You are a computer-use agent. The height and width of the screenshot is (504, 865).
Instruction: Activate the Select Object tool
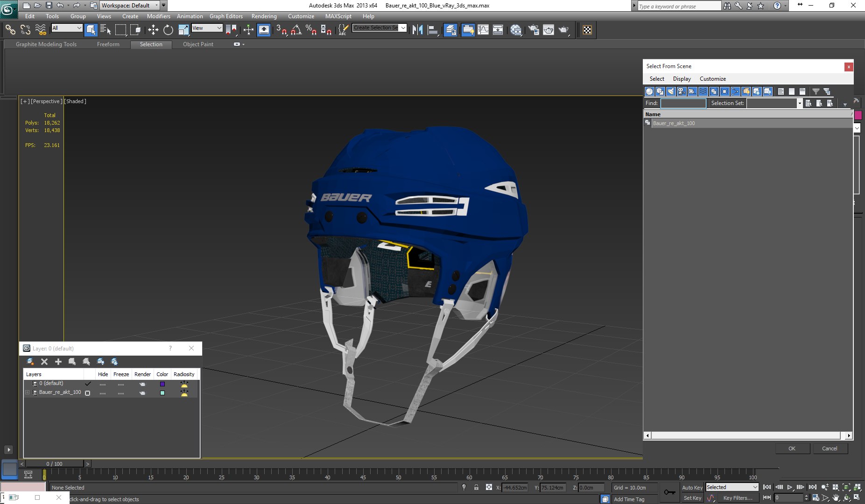pyautogui.click(x=91, y=30)
